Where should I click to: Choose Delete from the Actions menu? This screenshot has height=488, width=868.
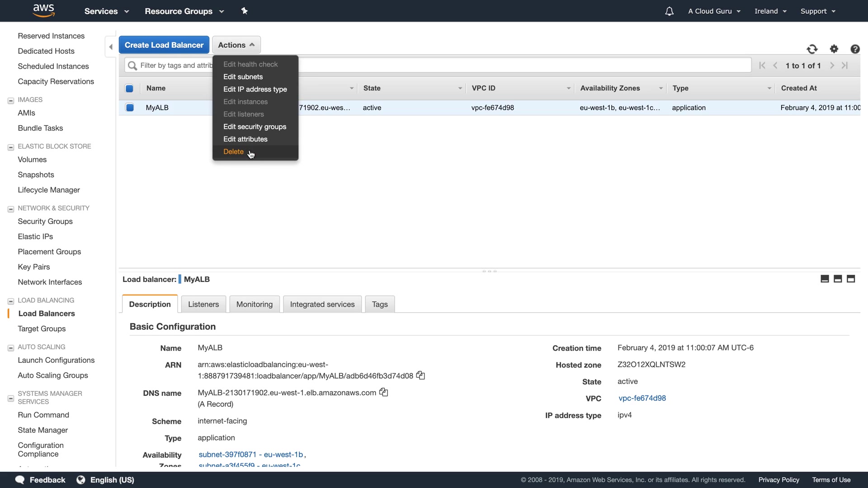point(233,152)
